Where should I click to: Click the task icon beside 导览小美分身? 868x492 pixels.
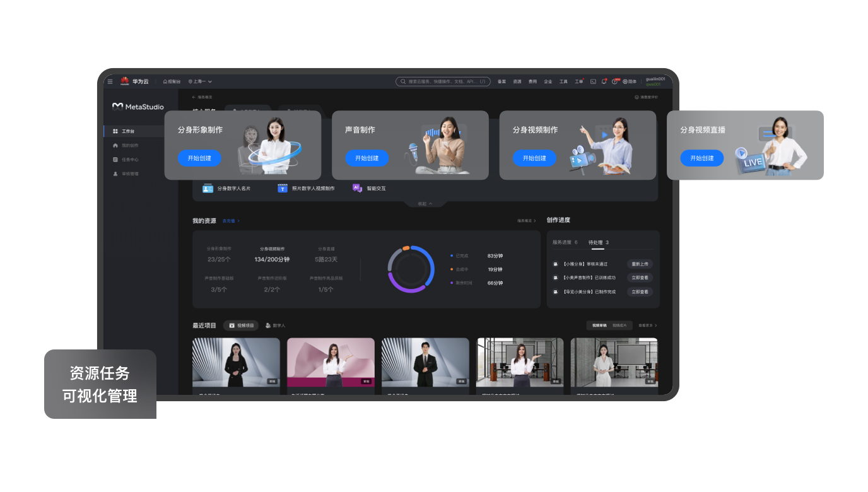556,291
